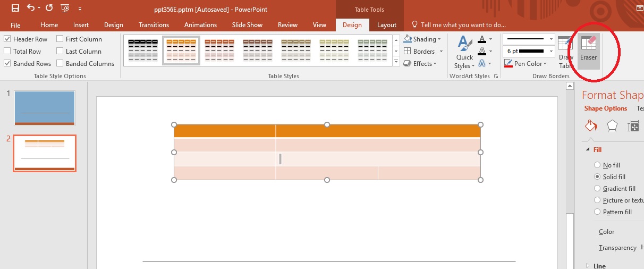Screen dimensions: 644x269
Task: Go to the previous row of table styles
Action: 396,40
